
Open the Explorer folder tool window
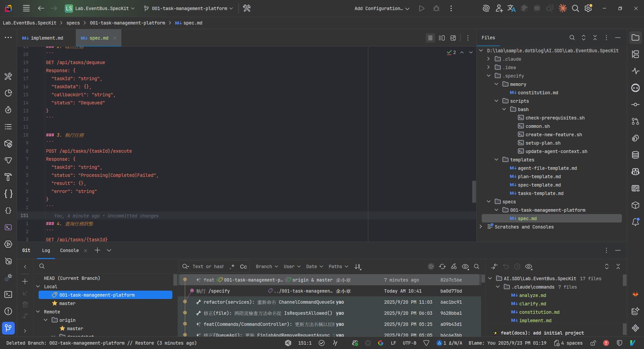coord(635,38)
